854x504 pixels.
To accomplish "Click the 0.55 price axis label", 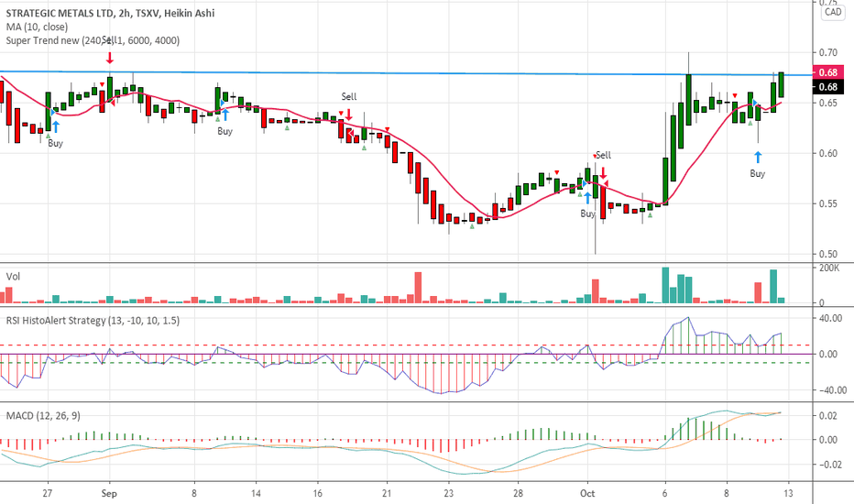I will [827, 203].
